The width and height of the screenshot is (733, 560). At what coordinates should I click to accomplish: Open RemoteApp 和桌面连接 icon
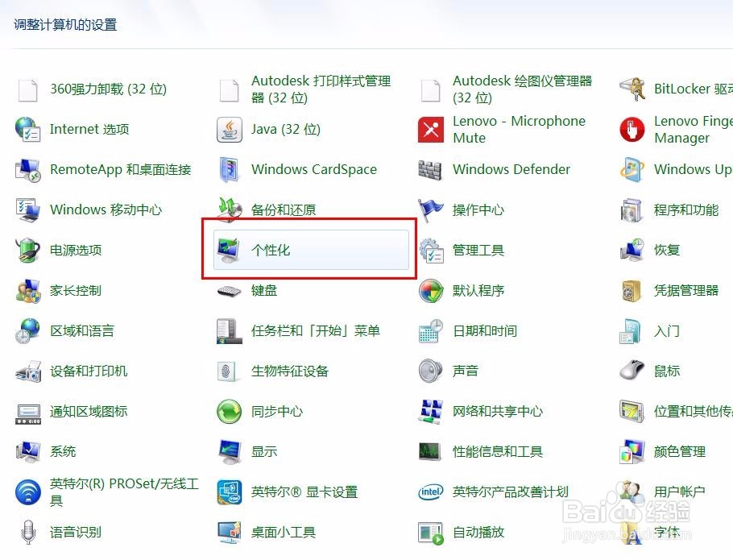(27, 170)
